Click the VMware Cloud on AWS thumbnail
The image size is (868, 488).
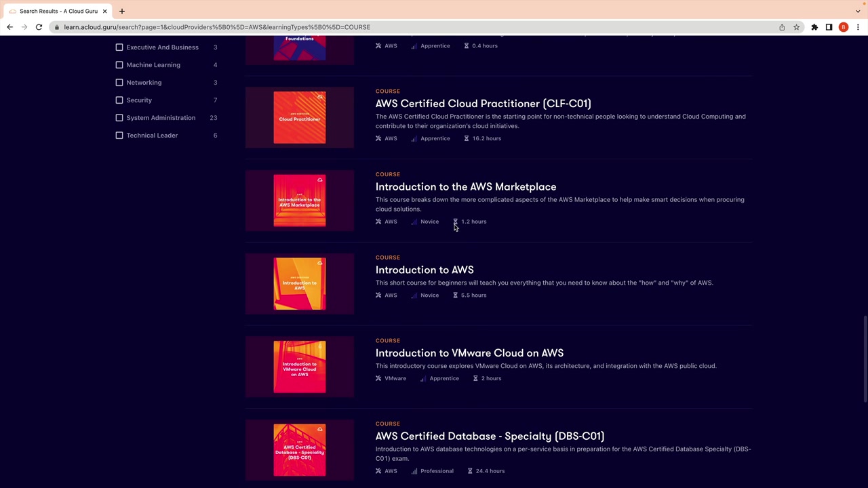pyautogui.click(x=300, y=367)
